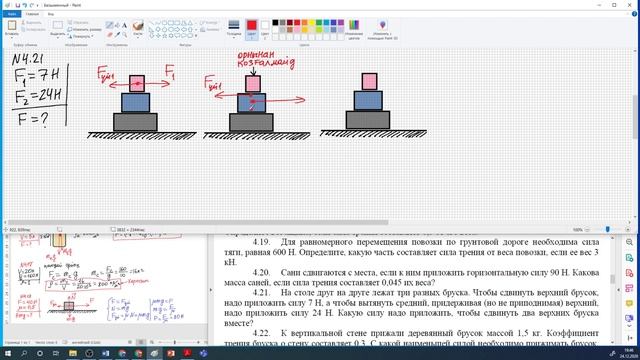Screen dimensions: 640x360
Task: Expand the Shapes gallery more arrow
Action: point(196,36)
